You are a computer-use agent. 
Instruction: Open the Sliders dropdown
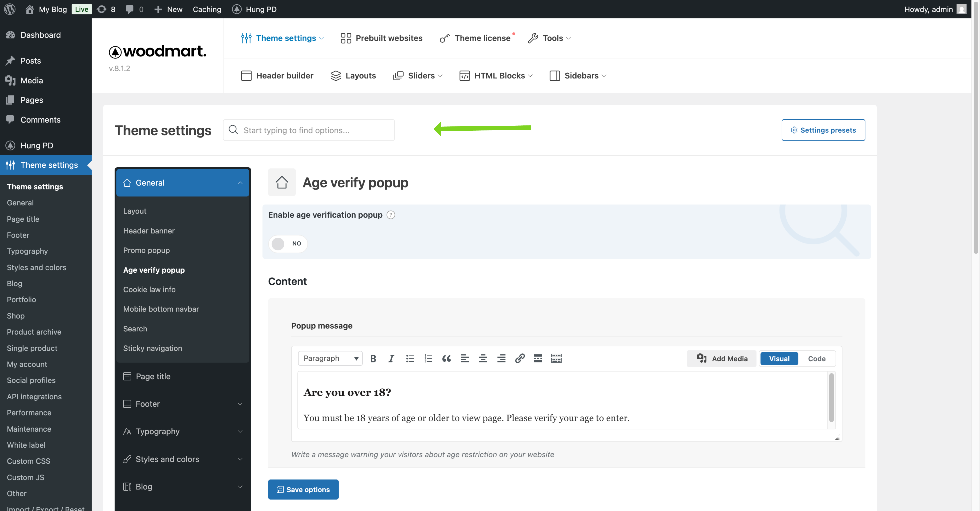click(x=418, y=76)
